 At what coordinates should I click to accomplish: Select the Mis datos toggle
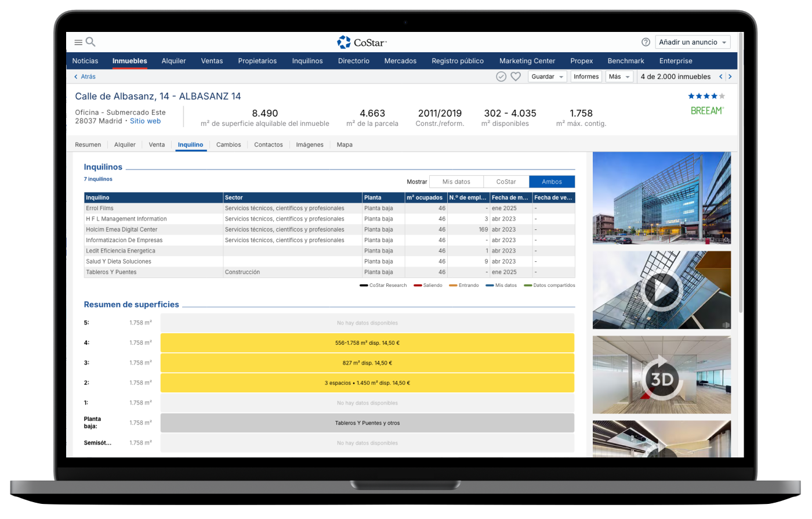pos(456,182)
